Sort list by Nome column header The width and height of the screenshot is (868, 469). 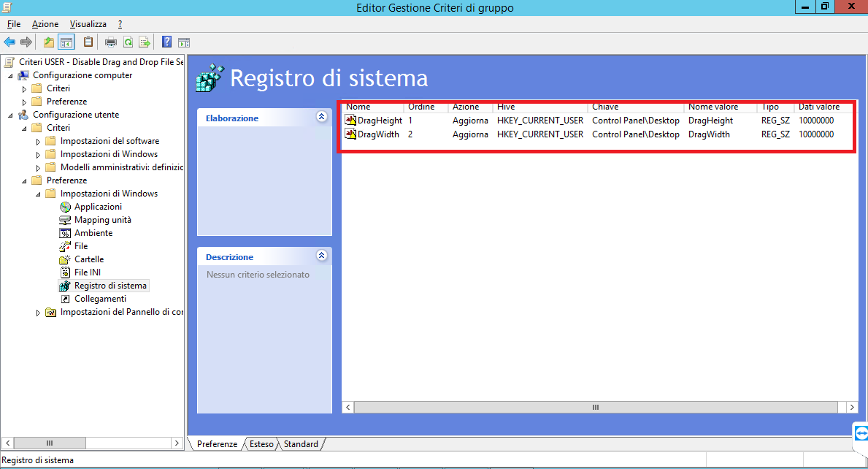373,107
